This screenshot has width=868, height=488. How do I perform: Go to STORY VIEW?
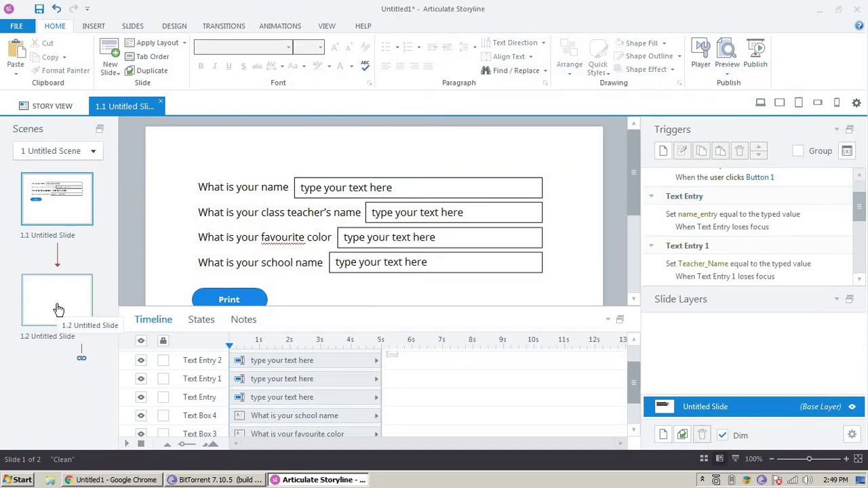click(x=45, y=106)
